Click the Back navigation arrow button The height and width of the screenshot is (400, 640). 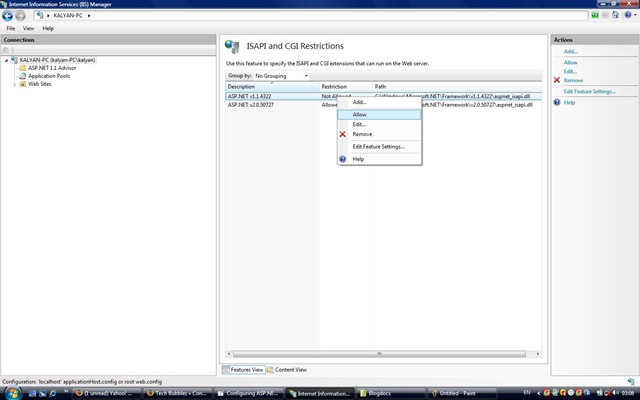tap(8, 16)
